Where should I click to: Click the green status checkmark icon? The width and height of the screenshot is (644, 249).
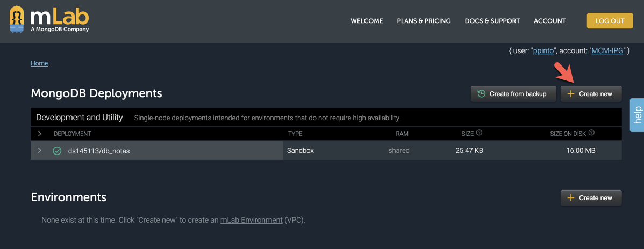click(57, 151)
